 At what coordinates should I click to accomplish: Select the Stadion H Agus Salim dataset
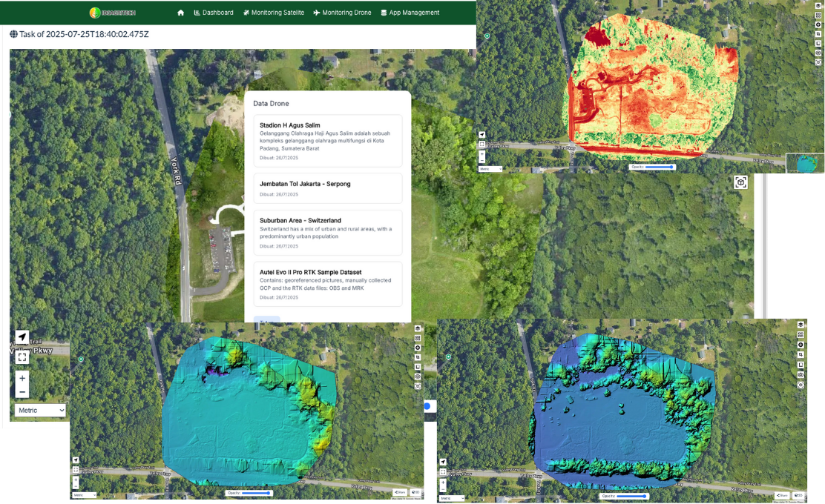(x=327, y=141)
